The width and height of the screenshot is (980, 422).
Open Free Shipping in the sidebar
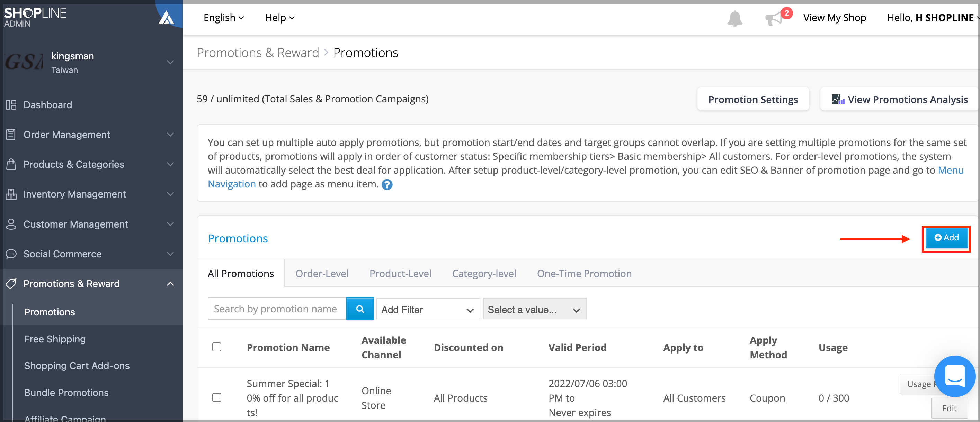click(55, 339)
